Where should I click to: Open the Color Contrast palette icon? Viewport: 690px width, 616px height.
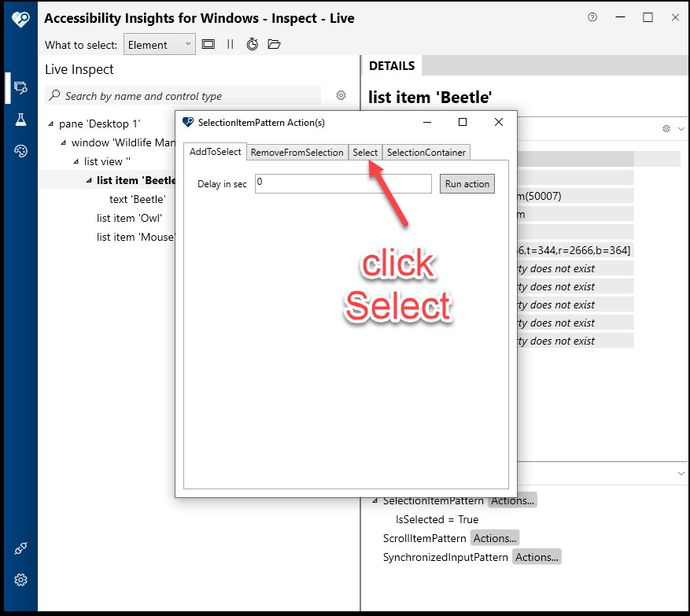[20, 151]
